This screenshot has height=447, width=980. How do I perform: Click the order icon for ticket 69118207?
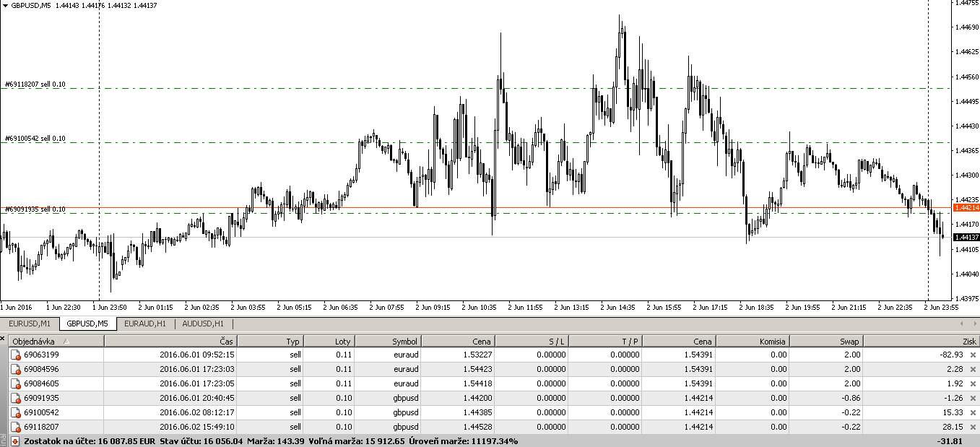coord(15,427)
